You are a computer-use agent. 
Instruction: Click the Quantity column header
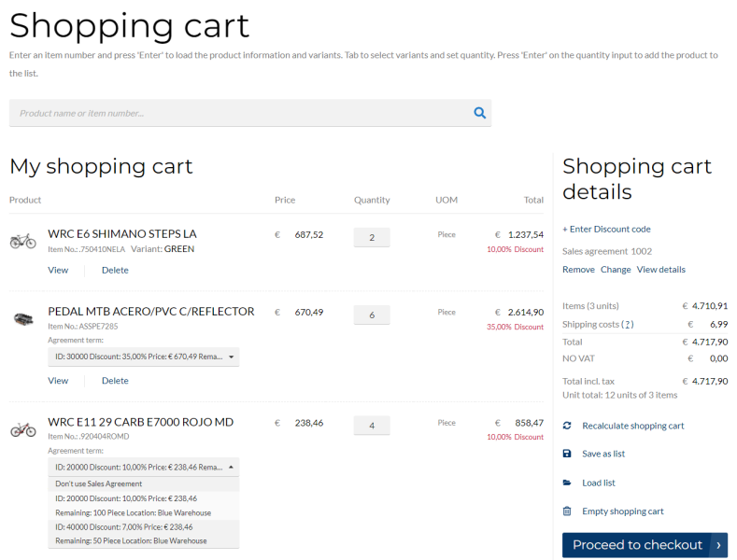click(x=372, y=200)
